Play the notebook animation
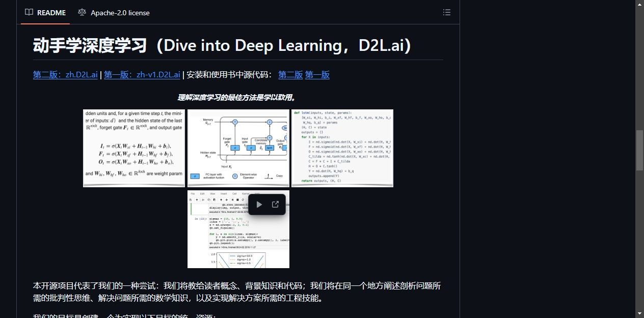Viewport: 644px width, 318px height. point(259,205)
